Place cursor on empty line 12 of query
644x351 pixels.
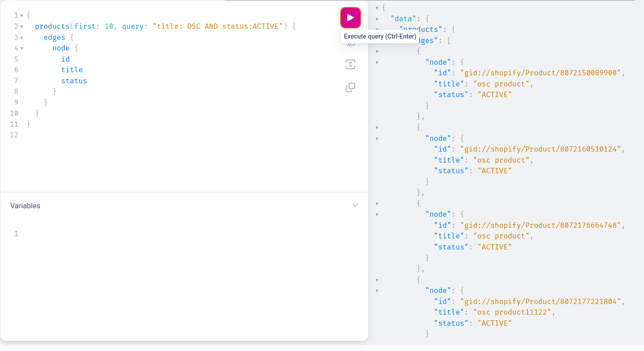133,135
